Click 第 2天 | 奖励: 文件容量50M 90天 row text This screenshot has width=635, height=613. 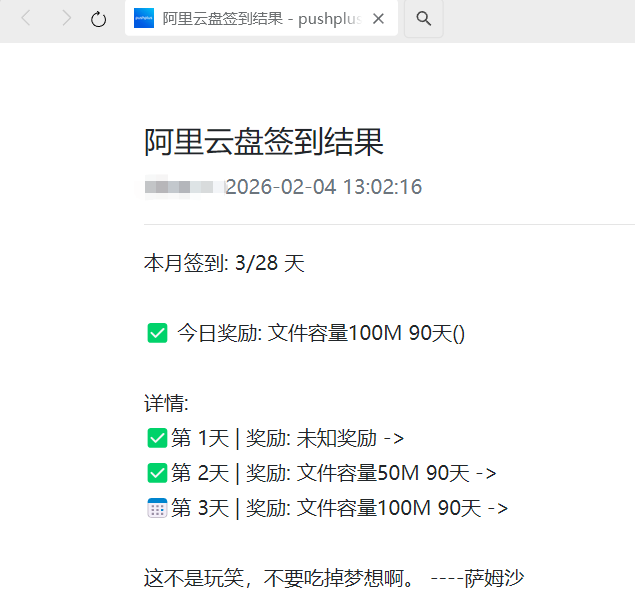tap(334, 473)
